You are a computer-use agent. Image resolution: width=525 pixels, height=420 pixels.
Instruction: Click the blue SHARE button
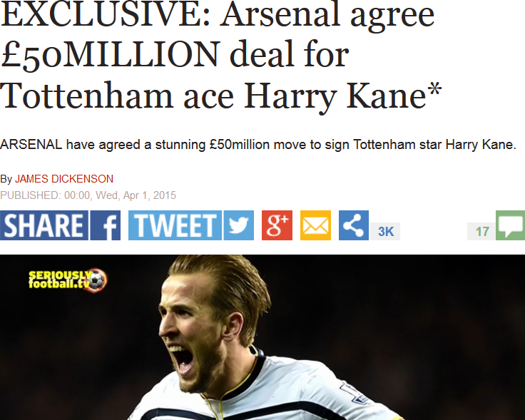44,225
